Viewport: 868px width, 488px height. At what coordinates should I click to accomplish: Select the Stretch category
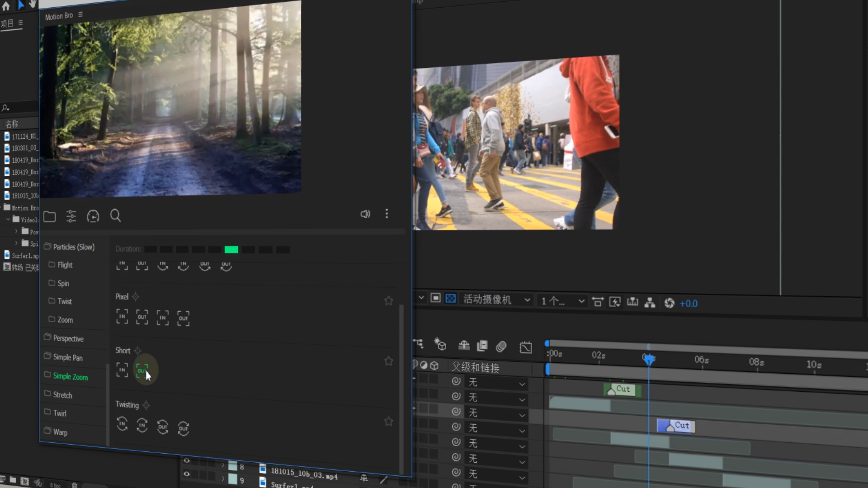(x=62, y=395)
